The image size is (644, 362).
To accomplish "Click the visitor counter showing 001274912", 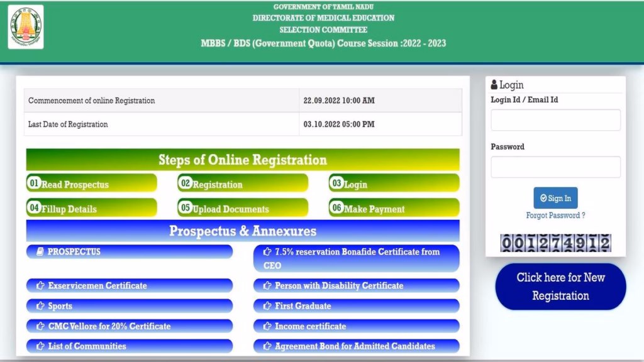I will 555,243.
